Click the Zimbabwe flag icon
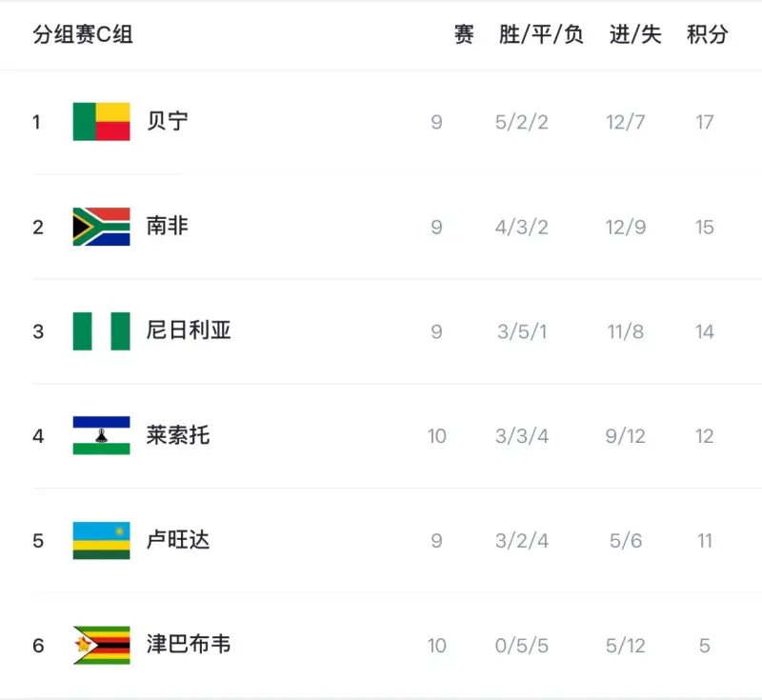Screen dimensions: 762x700 (x=101, y=645)
